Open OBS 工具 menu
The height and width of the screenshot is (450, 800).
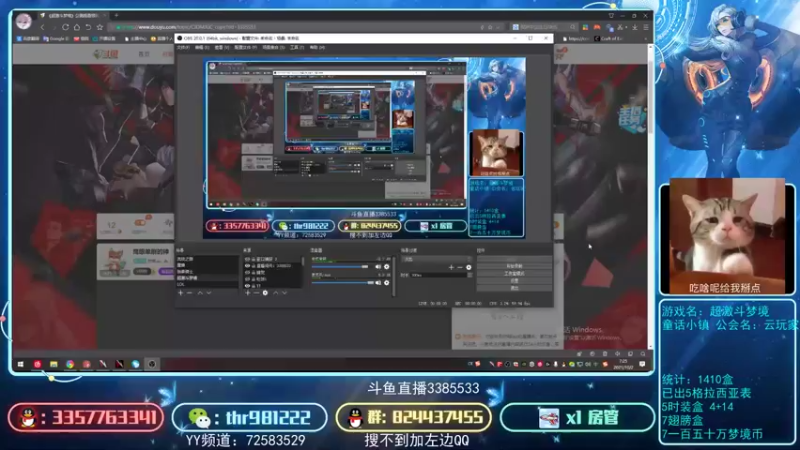coord(296,47)
